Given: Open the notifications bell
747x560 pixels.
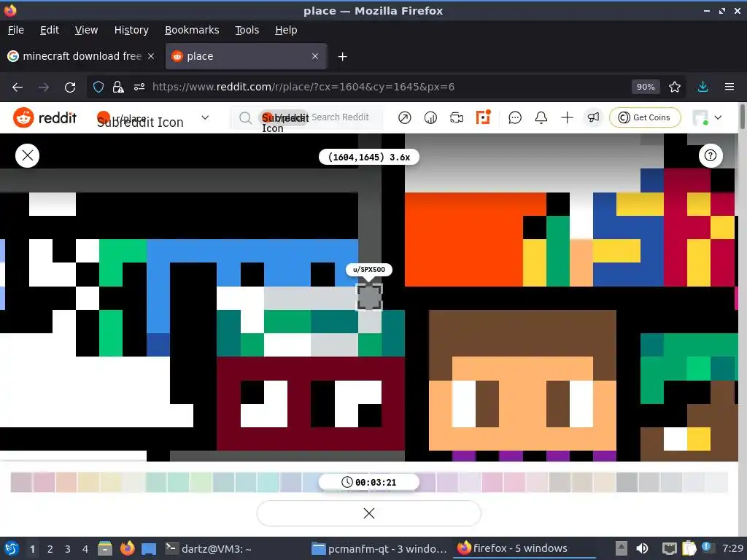Looking at the screenshot, I should [541, 117].
